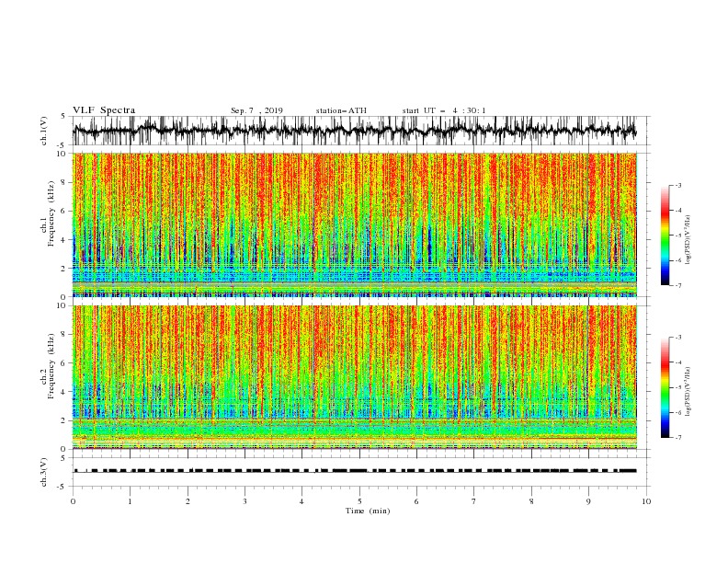Click the ch.1 spectrogram panel
The image size is (728, 563).
click(355, 224)
